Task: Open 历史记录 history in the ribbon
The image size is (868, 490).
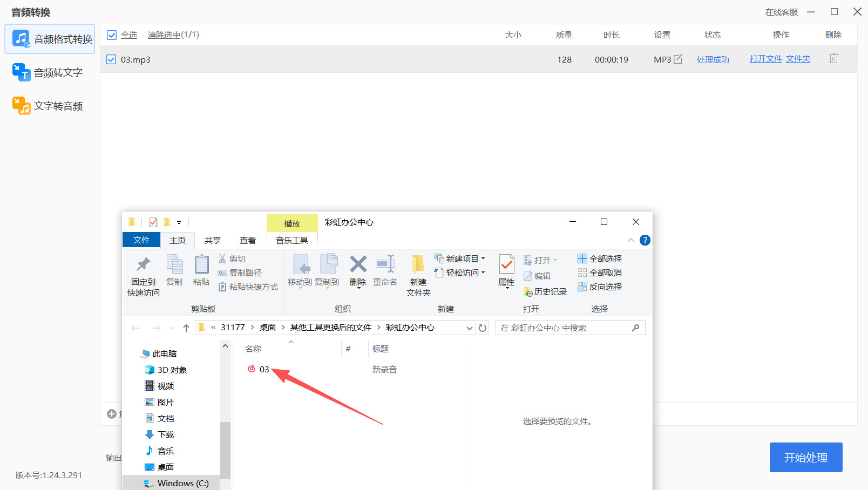Action: 545,292
